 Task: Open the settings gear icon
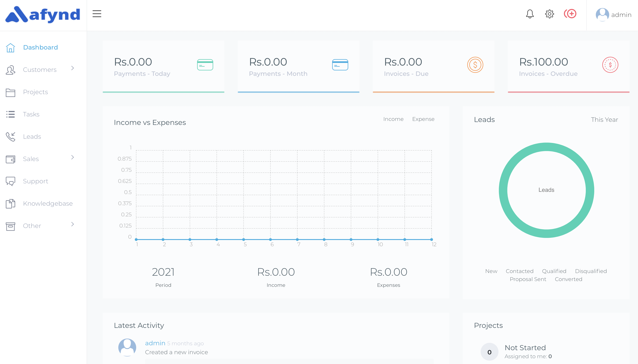[x=549, y=14]
